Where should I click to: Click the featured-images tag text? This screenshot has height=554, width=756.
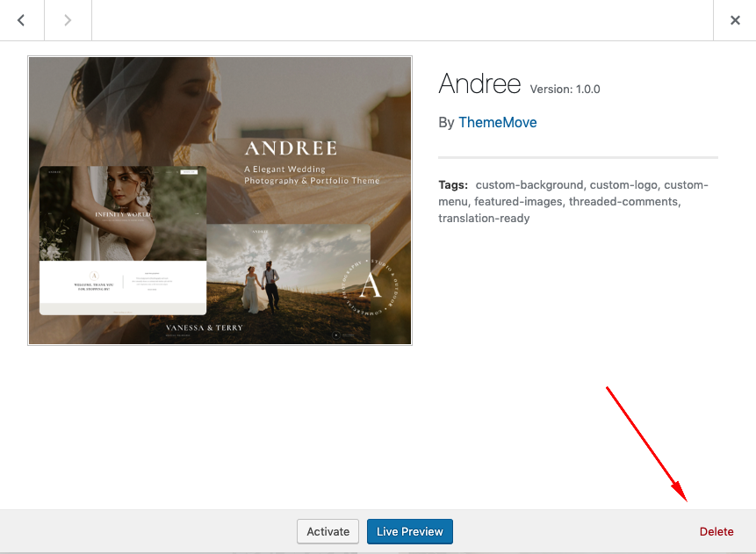519,201
